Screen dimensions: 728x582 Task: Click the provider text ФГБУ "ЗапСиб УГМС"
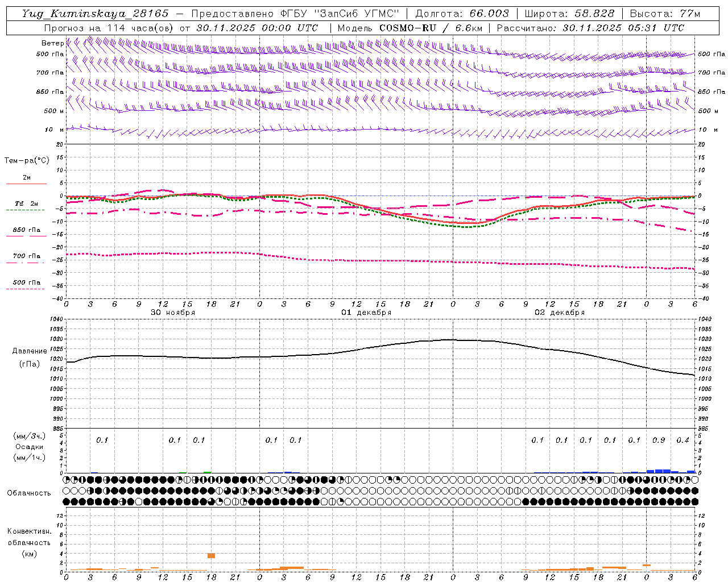coord(340,14)
